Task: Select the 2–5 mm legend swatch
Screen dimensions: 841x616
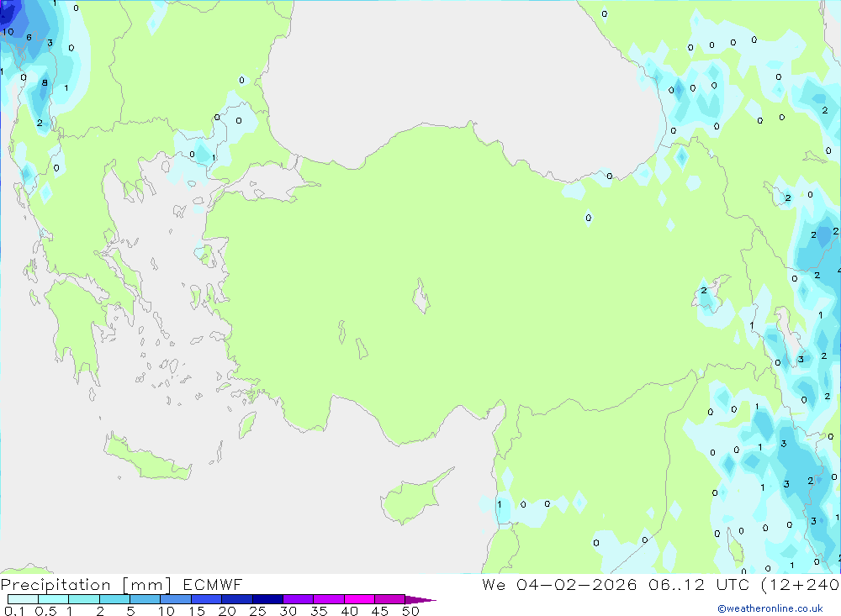Action: click(114, 599)
